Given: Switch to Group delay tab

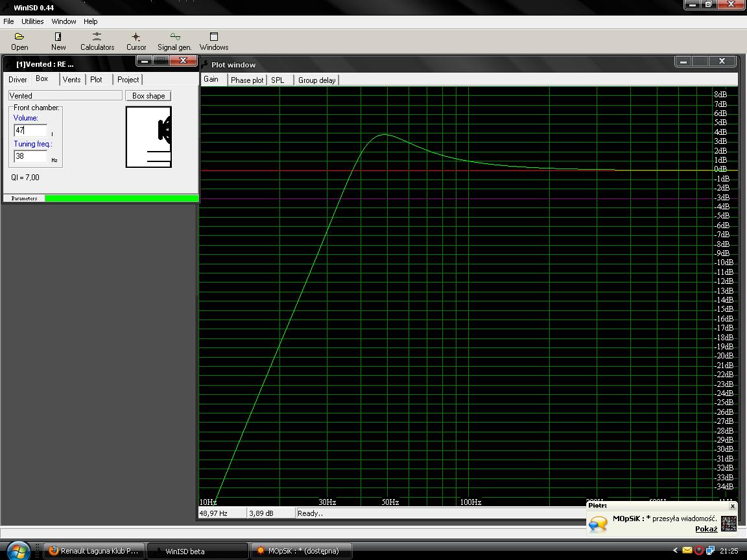Looking at the screenshot, I should (x=316, y=80).
